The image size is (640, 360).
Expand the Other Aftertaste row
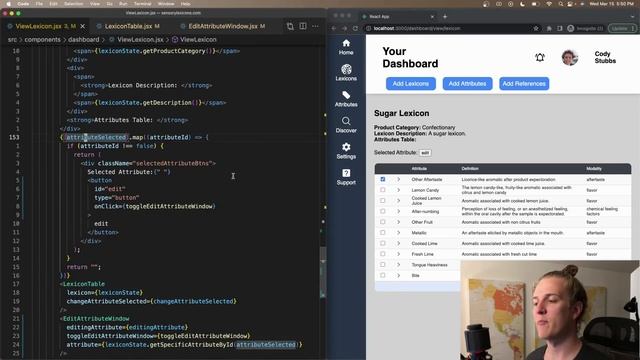(x=398, y=179)
